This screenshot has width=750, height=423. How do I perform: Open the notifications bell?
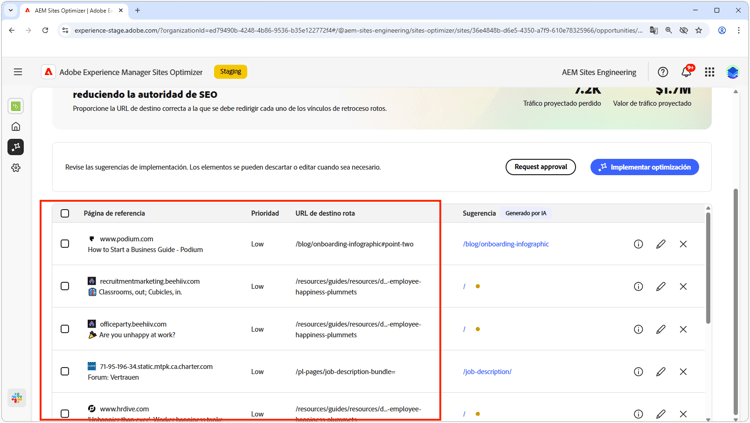686,72
